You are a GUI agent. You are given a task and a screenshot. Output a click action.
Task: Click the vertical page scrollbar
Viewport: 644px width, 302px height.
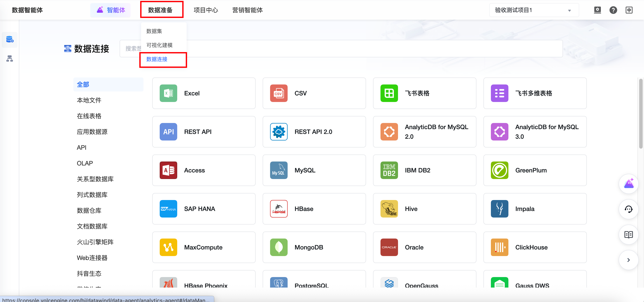click(x=640, y=114)
